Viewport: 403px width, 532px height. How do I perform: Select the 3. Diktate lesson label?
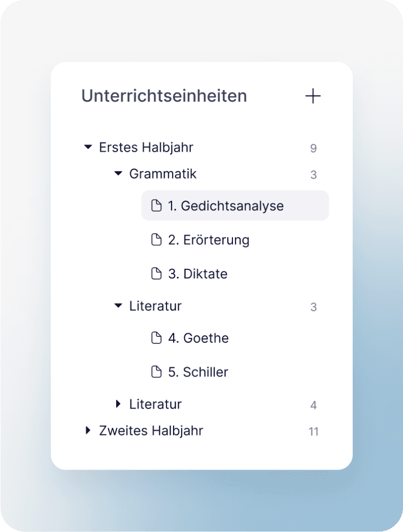click(x=198, y=274)
